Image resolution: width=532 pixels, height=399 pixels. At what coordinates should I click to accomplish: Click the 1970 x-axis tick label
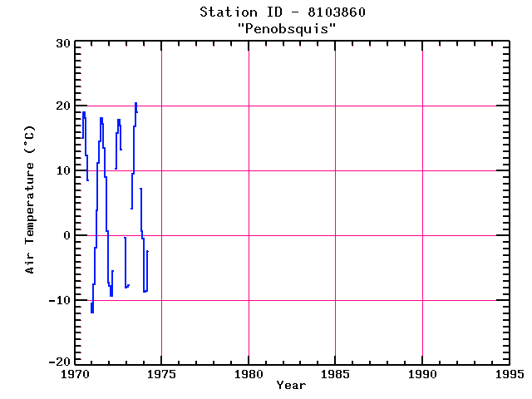(75, 375)
